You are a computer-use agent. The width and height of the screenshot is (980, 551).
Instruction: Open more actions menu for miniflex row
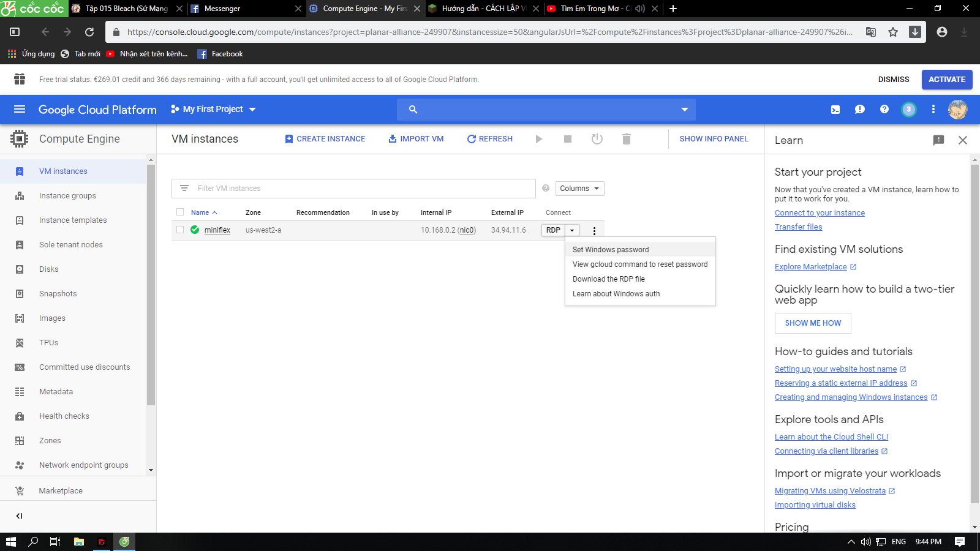tap(594, 231)
